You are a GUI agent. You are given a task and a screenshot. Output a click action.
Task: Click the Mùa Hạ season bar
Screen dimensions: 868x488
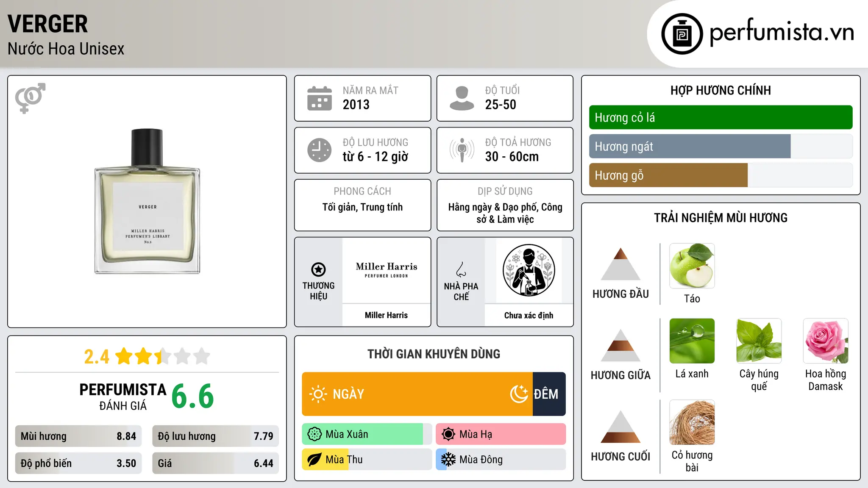501,434
